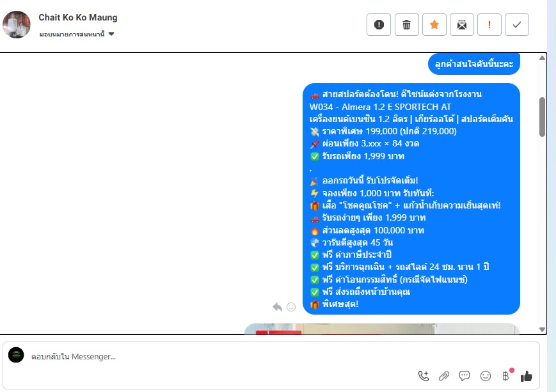556x392 pixels.
Task: Click the line with 1,000 booking amount
Action: point(372,193)
